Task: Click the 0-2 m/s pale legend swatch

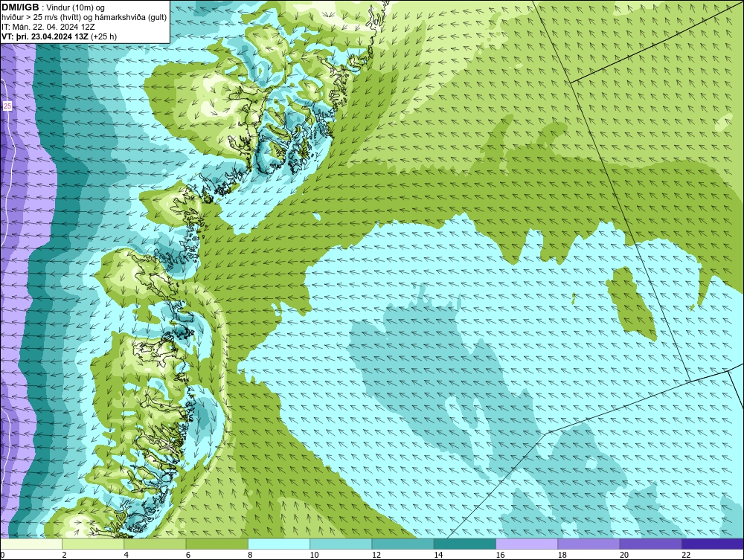Action: (31, 544)
